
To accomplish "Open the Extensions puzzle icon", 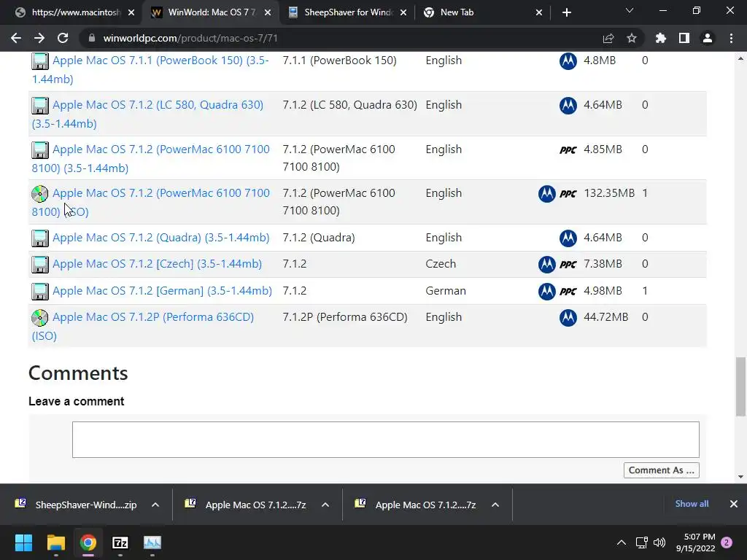I will (x=661, y=38).
